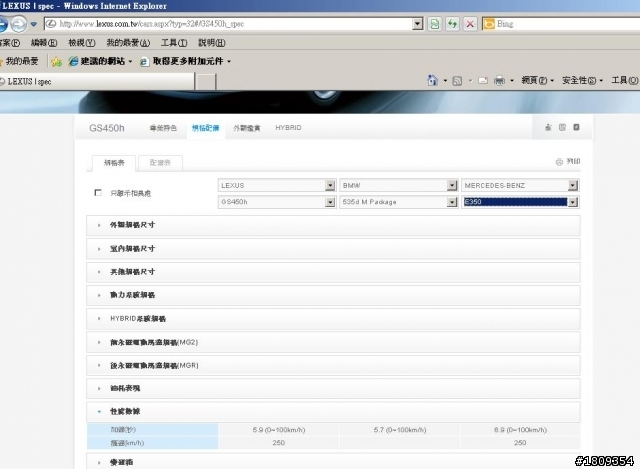Expand the third spec section row

coord(333,272)
